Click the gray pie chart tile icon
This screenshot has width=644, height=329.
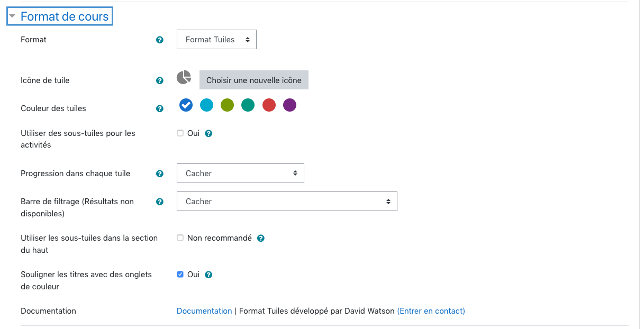(x=184, y=77)
